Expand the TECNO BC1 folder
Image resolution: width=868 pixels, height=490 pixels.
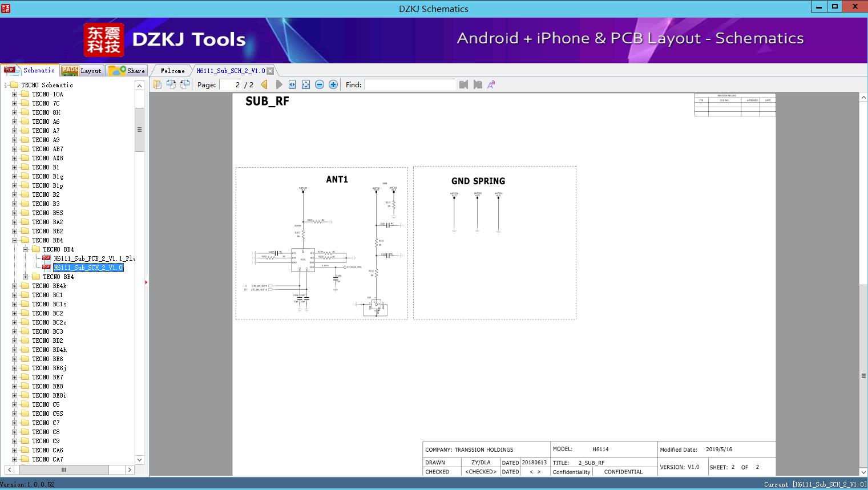pos(15,295)
